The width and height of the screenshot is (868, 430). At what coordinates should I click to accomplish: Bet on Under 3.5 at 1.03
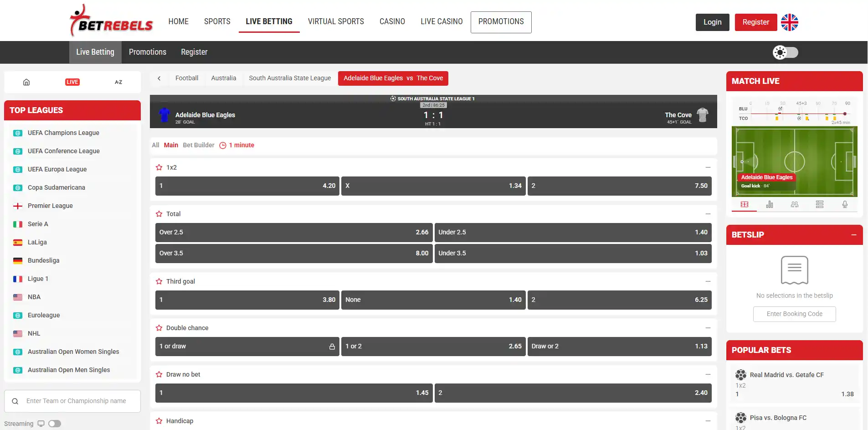pos(573,254)
